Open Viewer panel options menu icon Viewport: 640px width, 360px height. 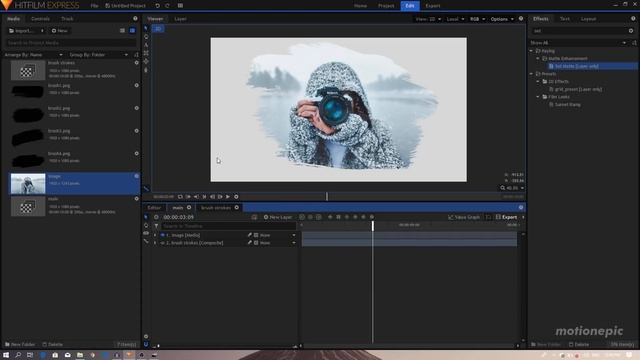[521, 19]
